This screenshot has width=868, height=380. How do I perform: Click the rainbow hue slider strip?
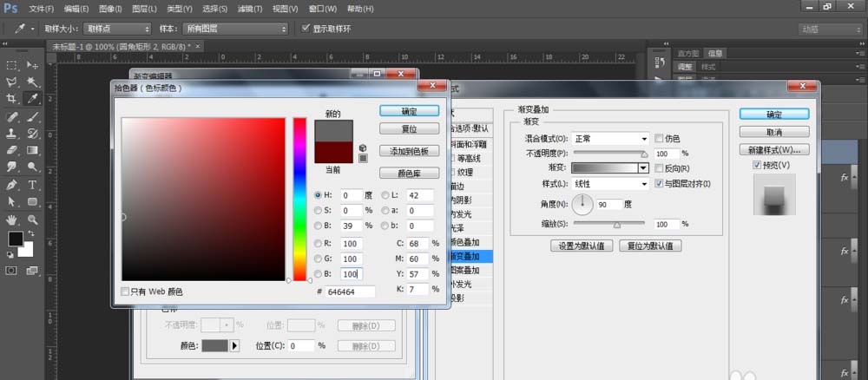pos(299,198)
